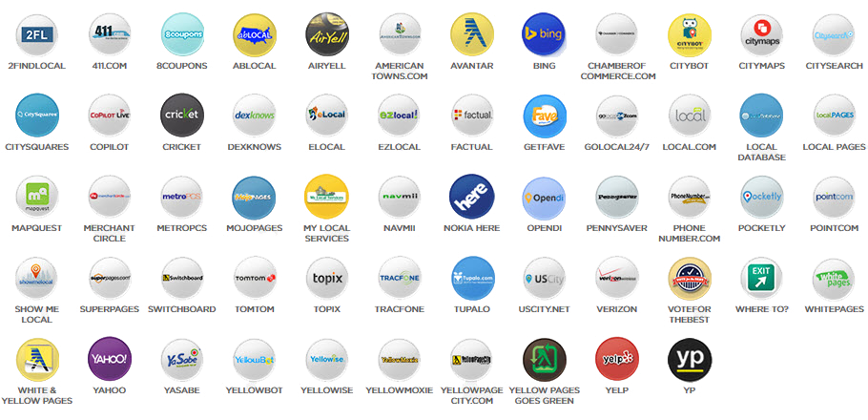Click the Opendi icon
This screenshot has height=420, width=868.
coord(545,198)
